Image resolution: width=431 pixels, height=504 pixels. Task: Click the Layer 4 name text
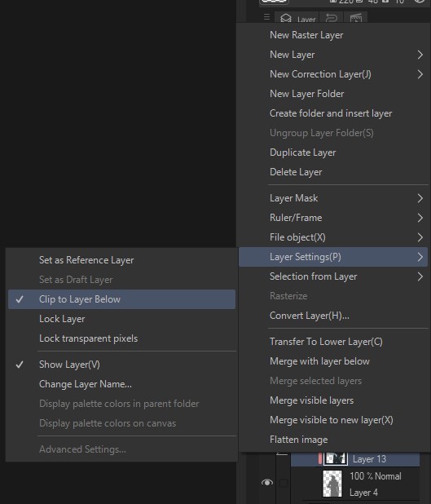[x=363, y=493]
